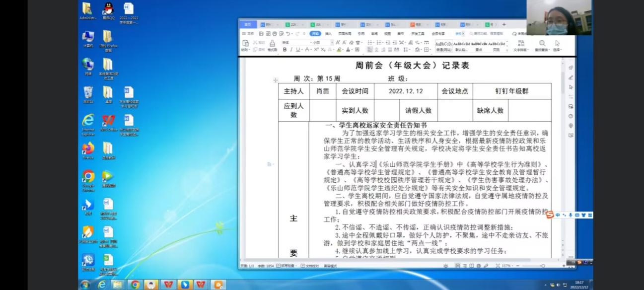Click the text highlight color icon
The image size is (644, 290).
[339, 50]
